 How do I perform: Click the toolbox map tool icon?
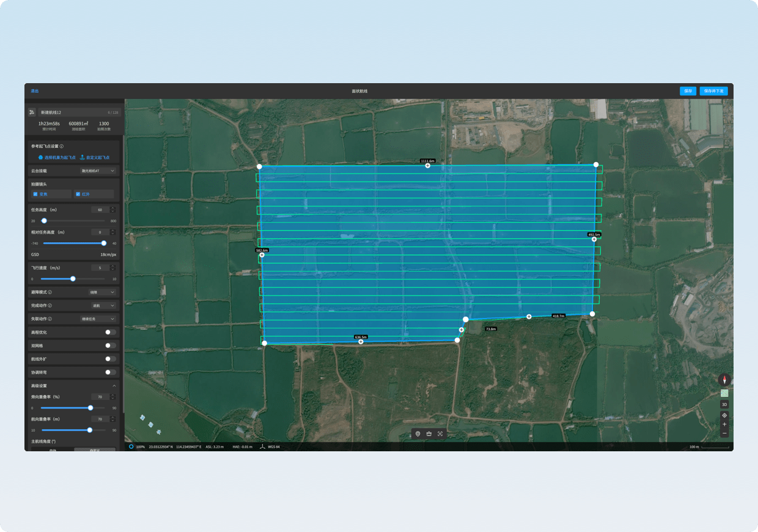(429, 434)
